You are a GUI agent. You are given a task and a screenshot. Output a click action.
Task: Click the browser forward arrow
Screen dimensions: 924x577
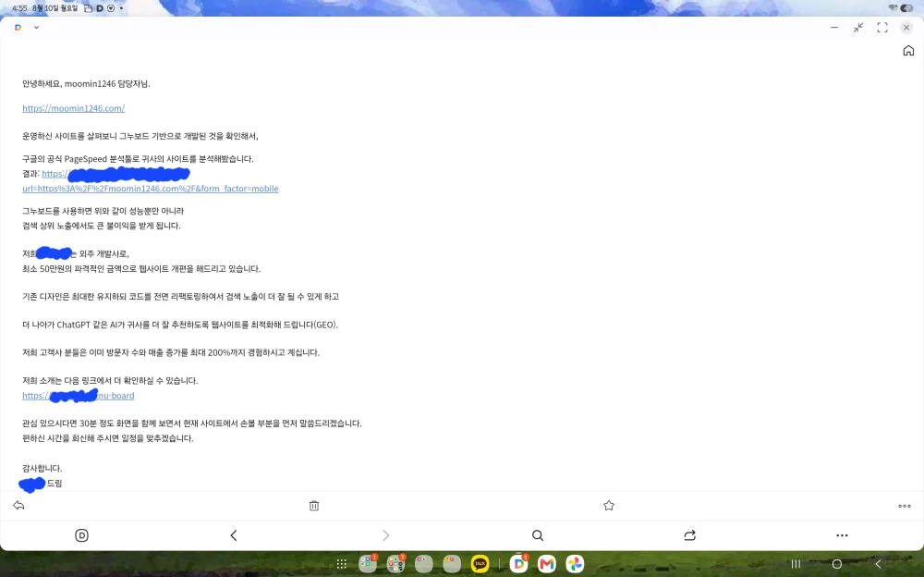[x=386, y=535]
